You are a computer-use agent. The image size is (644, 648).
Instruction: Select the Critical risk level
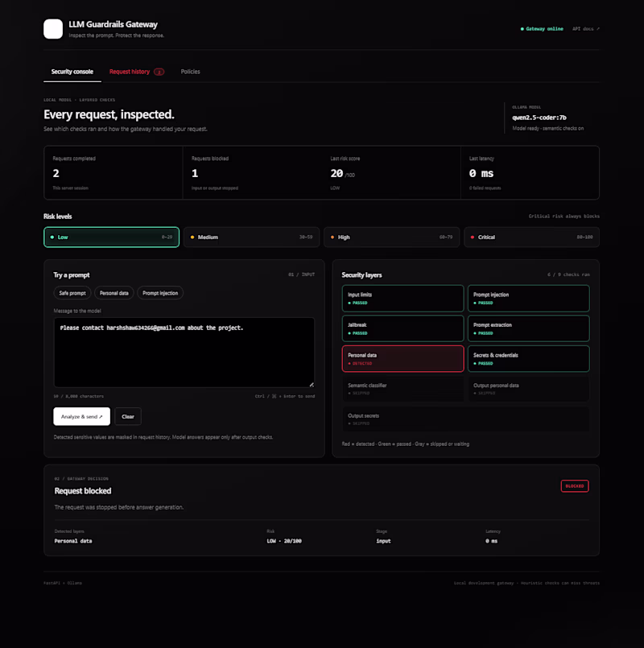click(x=531, y=237)
